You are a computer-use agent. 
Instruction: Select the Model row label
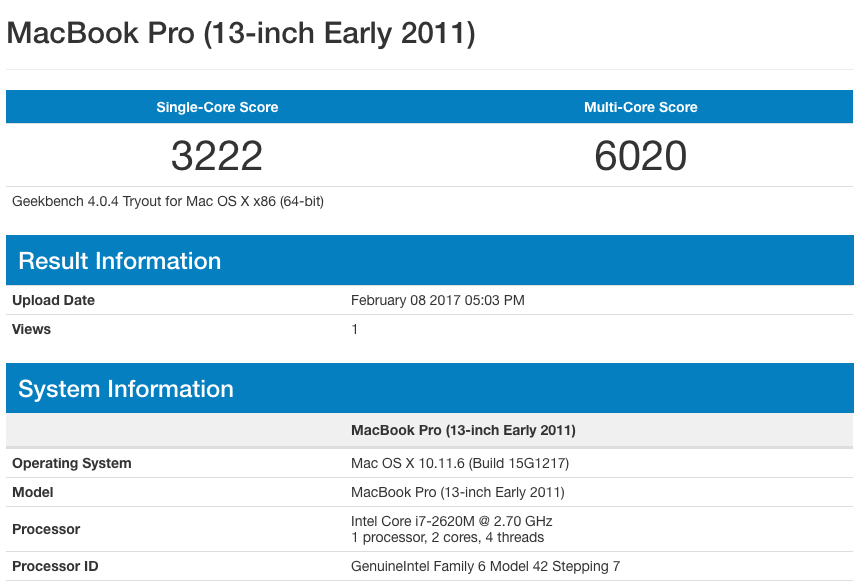tap(33, 492)
